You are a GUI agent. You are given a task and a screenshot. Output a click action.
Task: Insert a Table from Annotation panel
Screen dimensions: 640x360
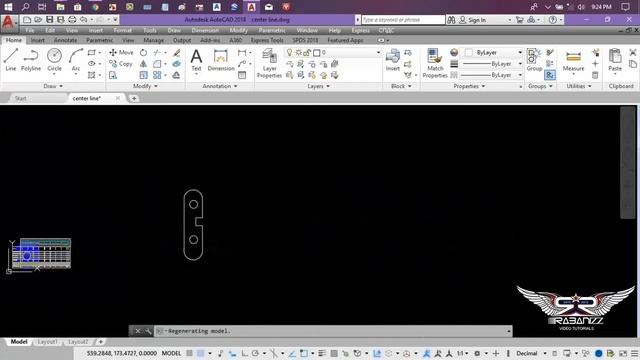point(242,75)
